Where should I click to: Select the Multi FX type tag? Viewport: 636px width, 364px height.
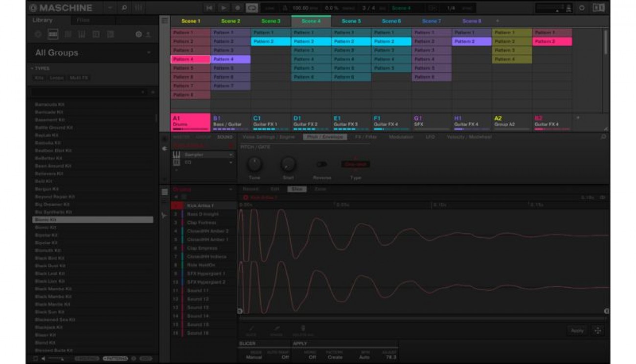[x=79, y=78]
